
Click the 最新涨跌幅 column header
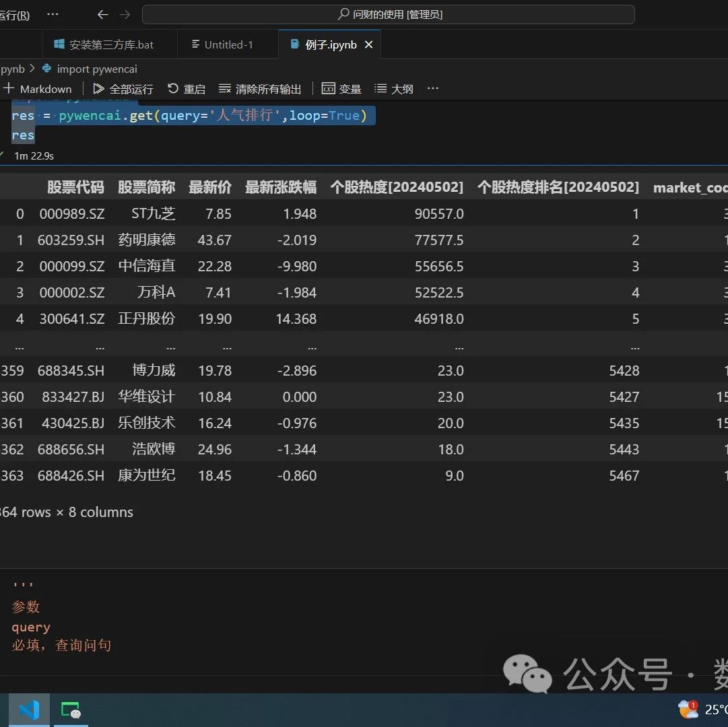(280, 187)
